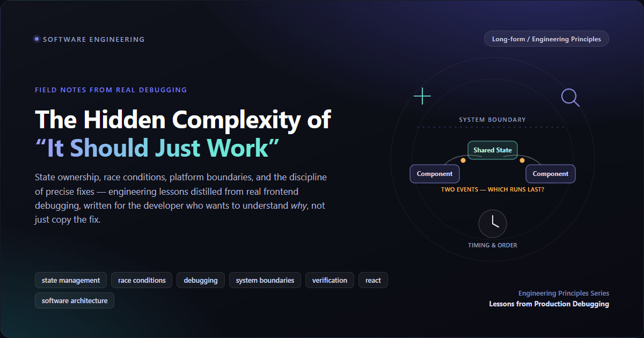Click the left orange event dot

[x=463, y=160]
